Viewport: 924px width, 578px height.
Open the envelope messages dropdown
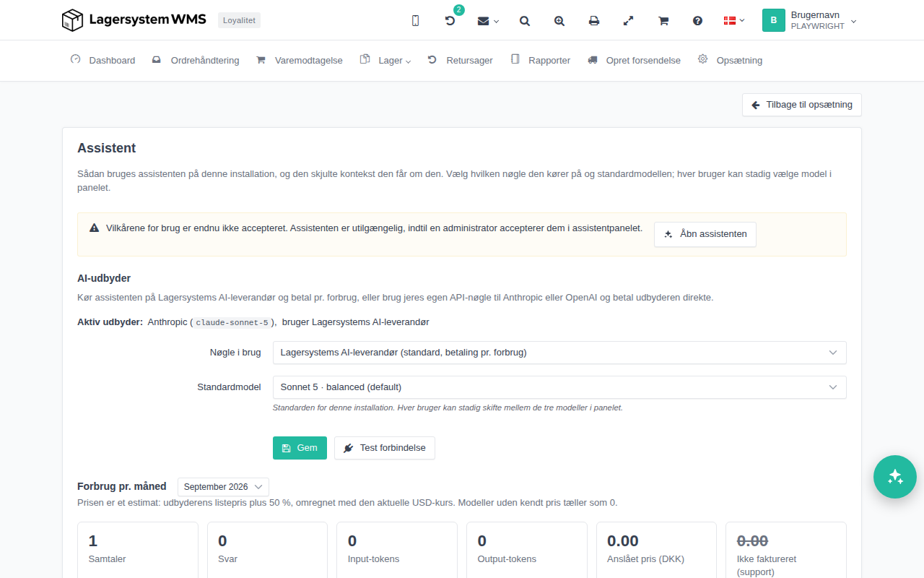point(488,21)
